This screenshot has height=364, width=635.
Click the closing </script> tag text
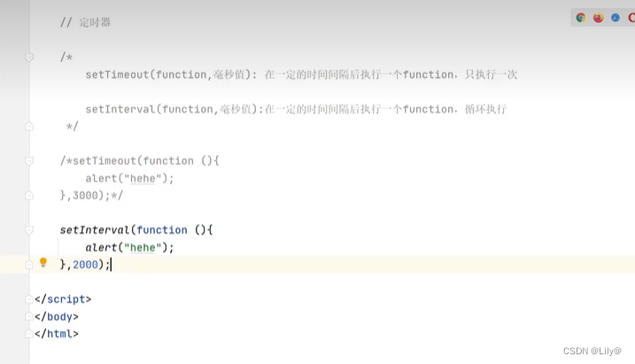click(63, 299)
